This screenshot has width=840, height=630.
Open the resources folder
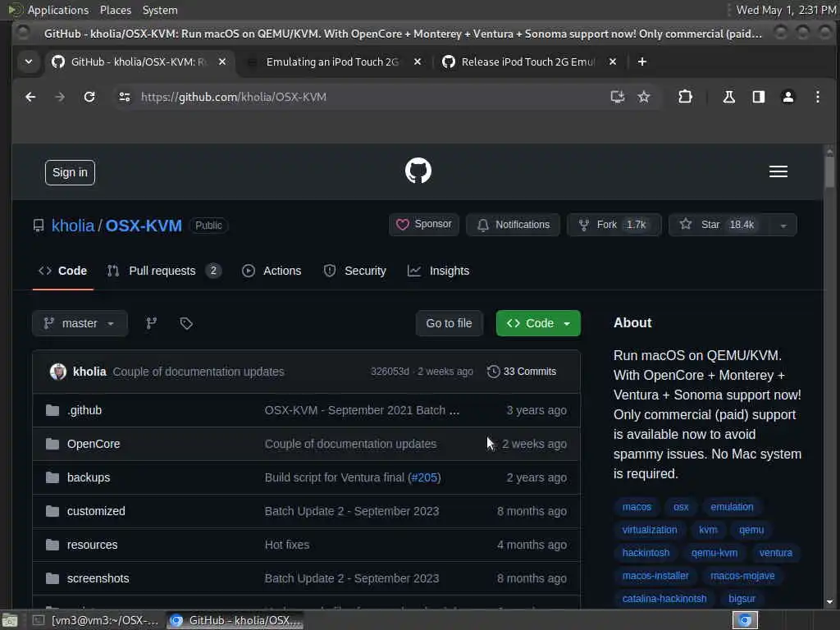92,545
